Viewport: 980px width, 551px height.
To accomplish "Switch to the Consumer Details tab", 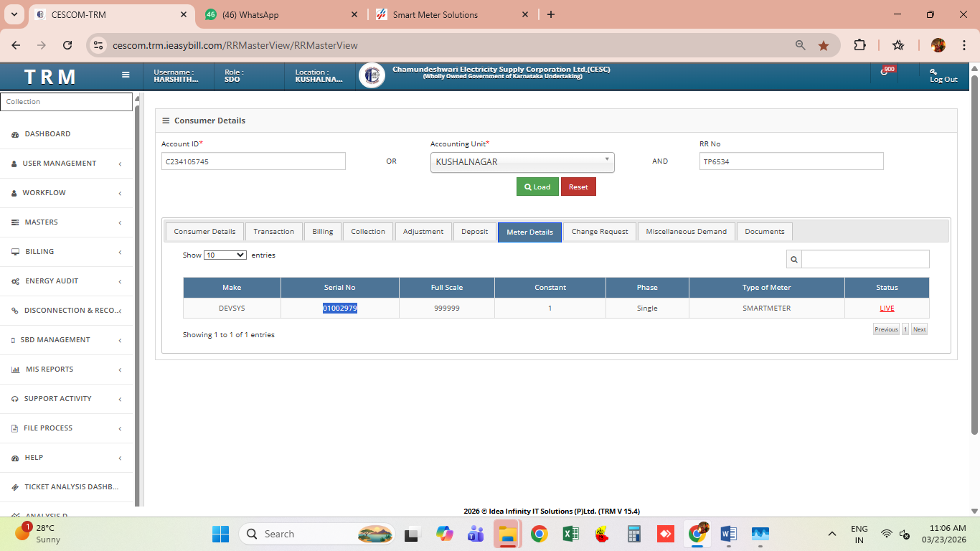I will [x=204, y=232].
